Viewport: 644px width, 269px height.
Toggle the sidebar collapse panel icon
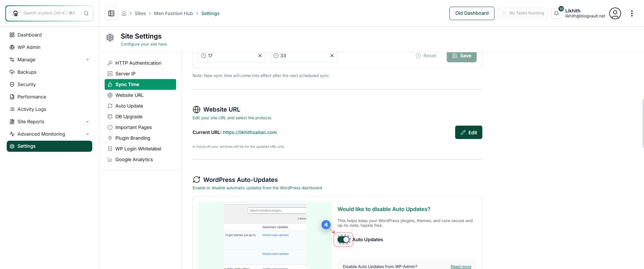(x=111, y=13)
